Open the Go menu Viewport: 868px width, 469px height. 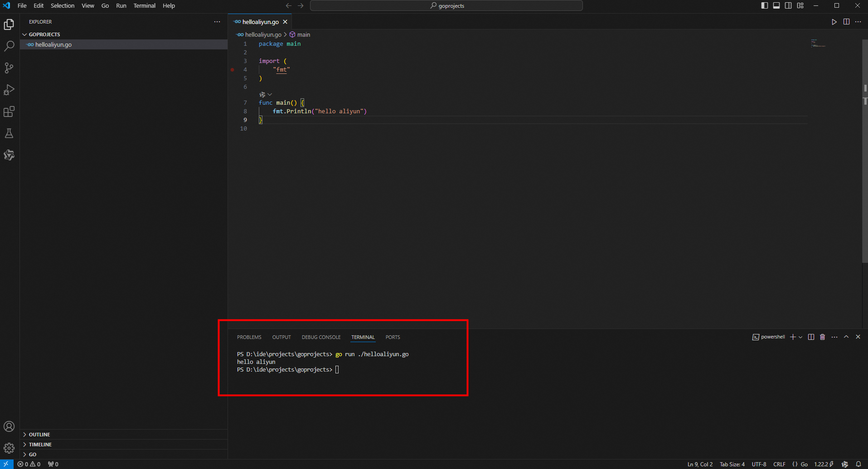(x=105, y=5)
